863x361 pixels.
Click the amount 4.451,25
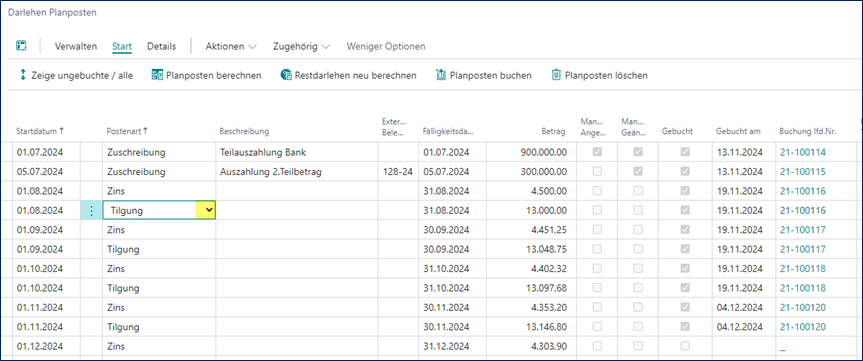point(548,229)
